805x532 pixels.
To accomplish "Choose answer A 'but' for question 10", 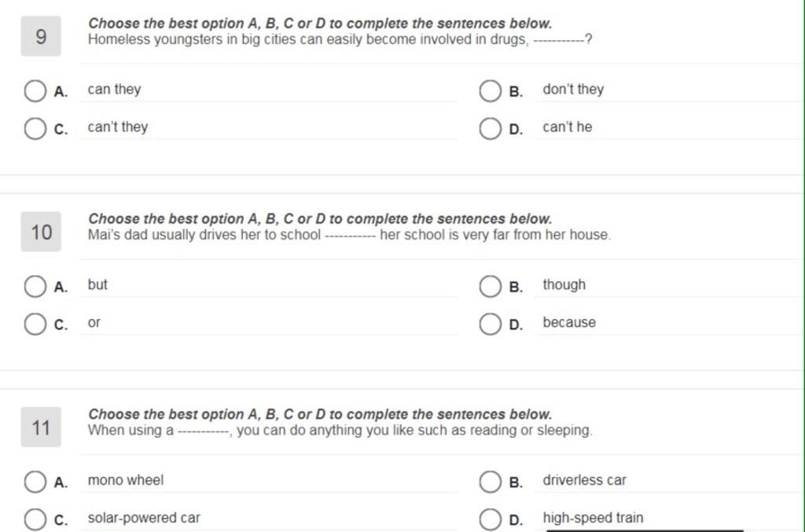I will [35, 286].
